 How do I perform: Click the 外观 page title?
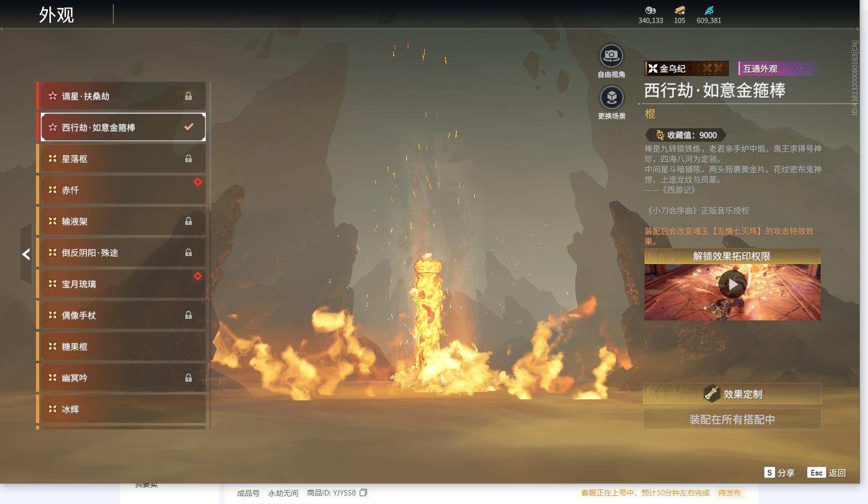click(x=56, y=15)
